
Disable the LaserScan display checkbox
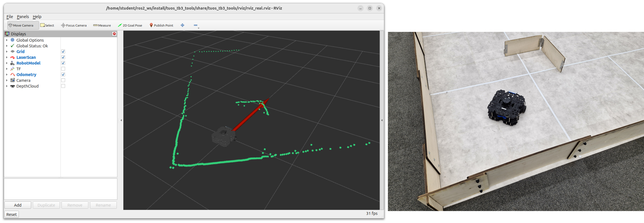click(63, 57)
